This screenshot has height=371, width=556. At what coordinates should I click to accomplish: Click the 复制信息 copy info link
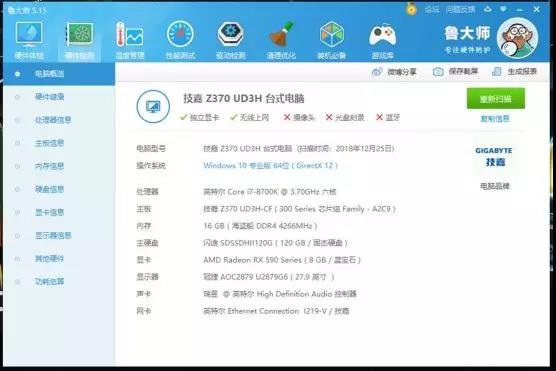(x=495, y=119)
